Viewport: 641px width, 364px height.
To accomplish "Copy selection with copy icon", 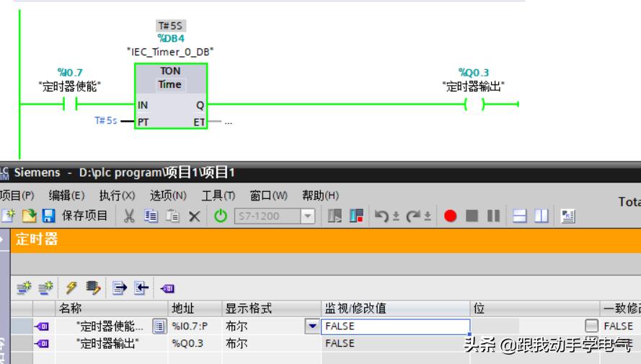I will coord(151,216).
